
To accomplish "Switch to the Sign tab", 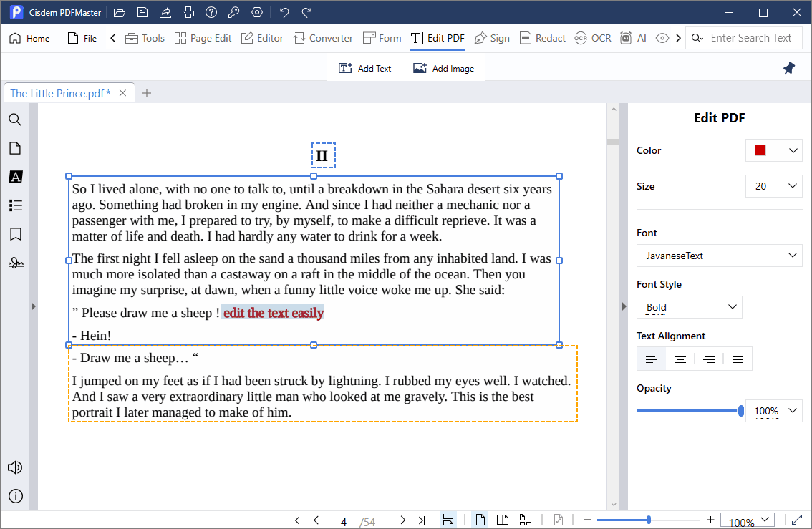I will pyautogui.click(x=492, y=39).
